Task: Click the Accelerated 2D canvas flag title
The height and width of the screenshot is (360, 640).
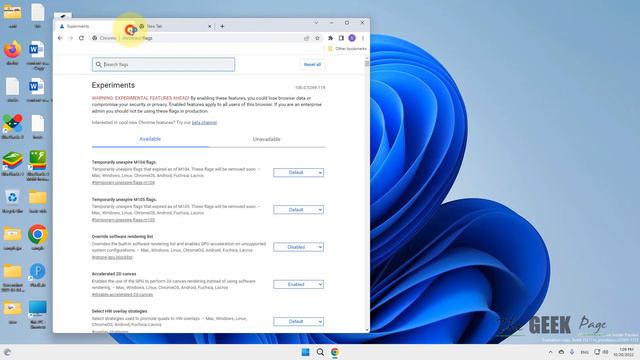Action: pyautogui.click(x=114, y=274)
